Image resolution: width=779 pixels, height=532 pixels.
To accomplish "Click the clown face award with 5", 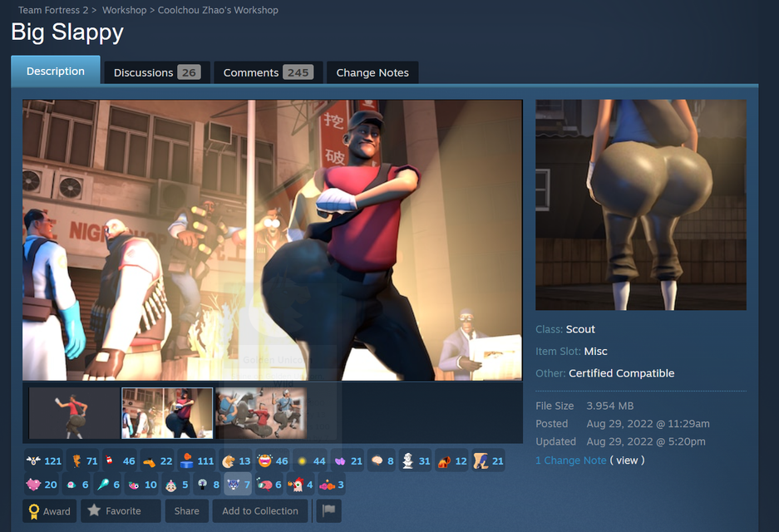I will 176,485.
